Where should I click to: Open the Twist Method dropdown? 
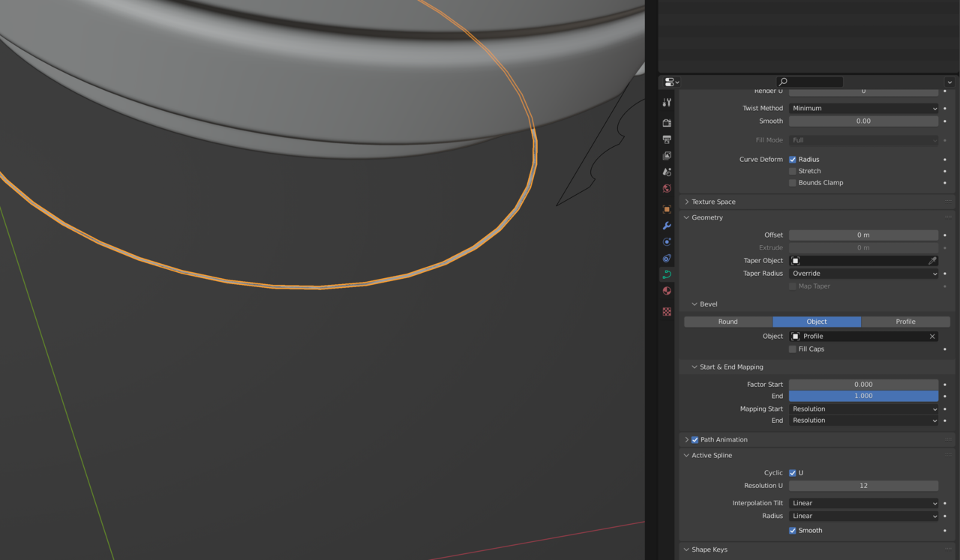coord(863,109)
